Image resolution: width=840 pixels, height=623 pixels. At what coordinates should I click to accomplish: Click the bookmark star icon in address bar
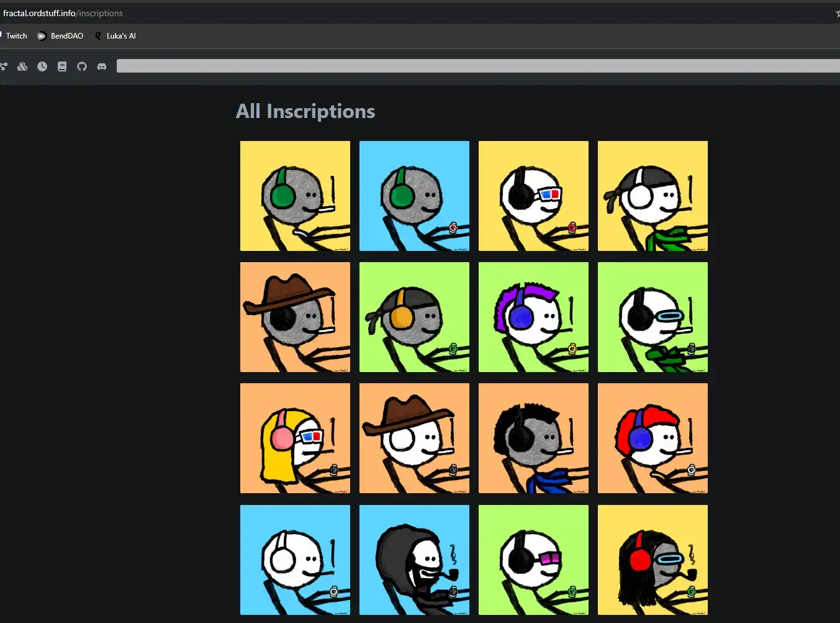[x=837, y=13]
